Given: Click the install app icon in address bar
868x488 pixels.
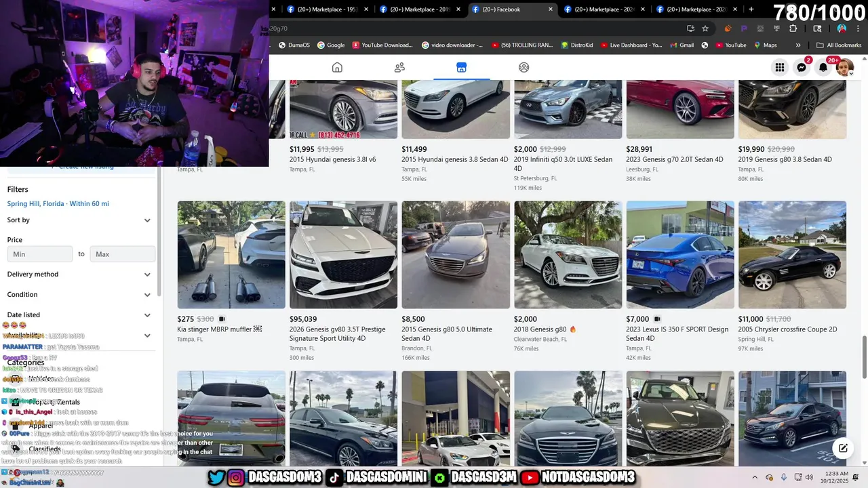Looking at the screenshot, I should [690, 28].
